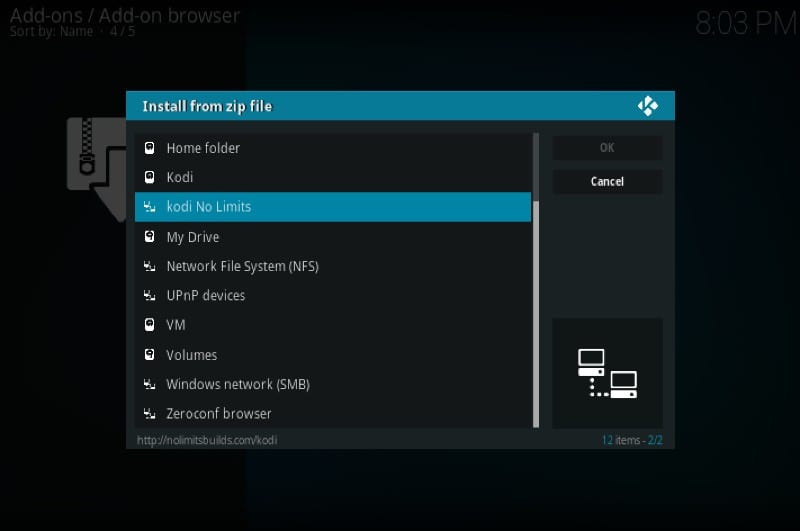
Task: Open the Home folder entry
Action: tap(333, 148)
